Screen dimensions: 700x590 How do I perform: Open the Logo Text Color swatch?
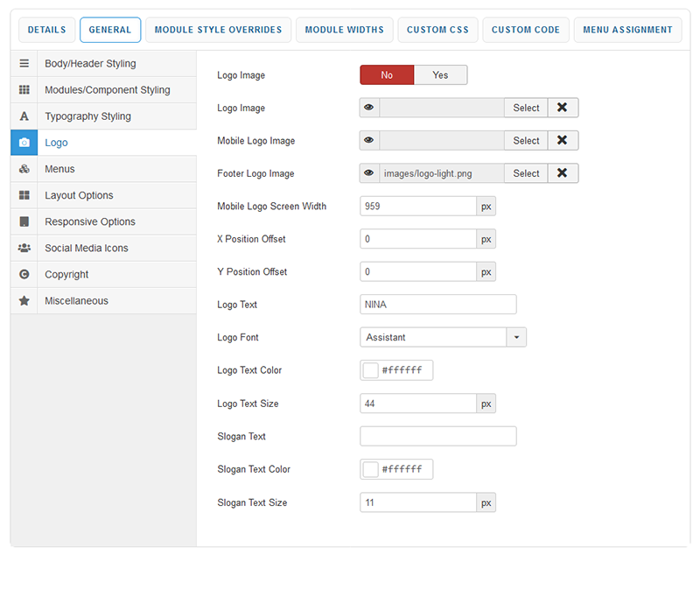(370, 370)
